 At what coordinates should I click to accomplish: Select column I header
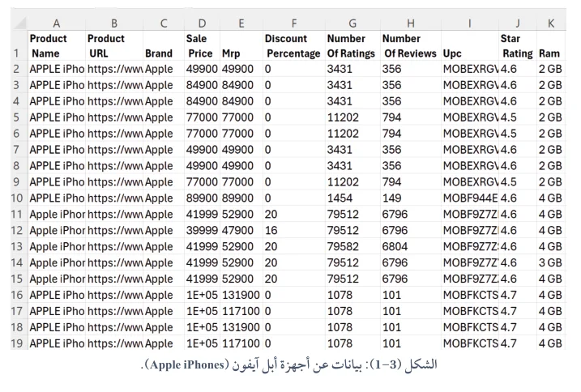point(470,23)
